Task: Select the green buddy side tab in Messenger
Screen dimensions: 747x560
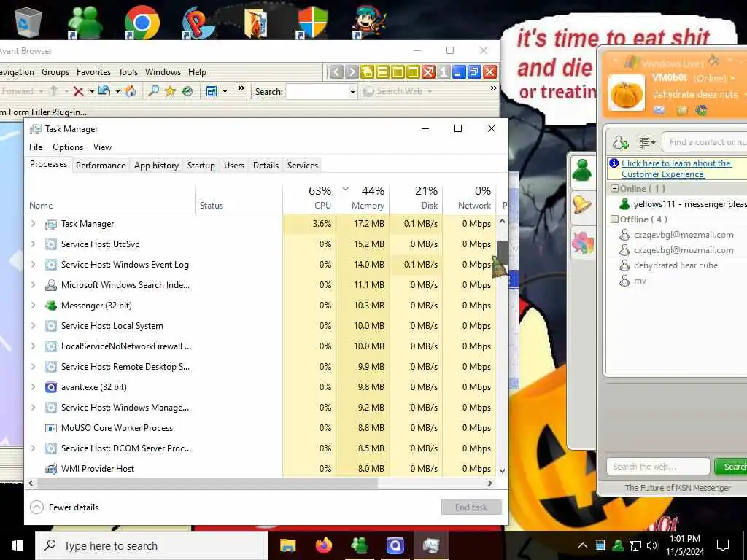Action: (582, 170)
